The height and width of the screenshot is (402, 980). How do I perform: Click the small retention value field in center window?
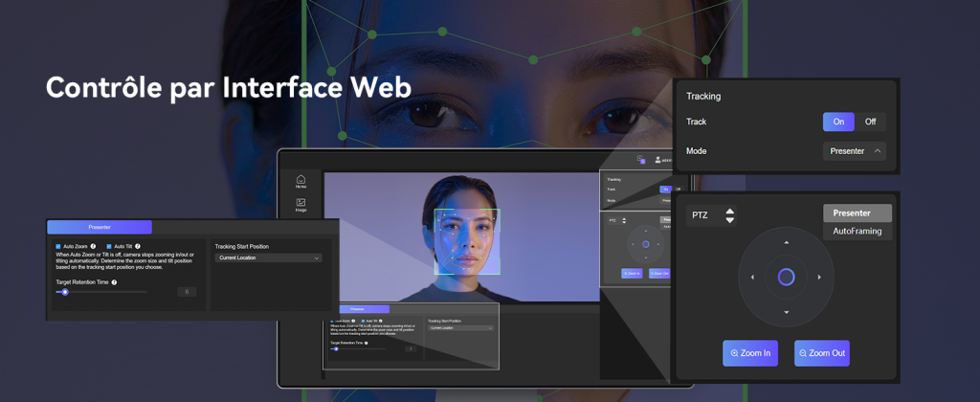pyautogui.click(x=411, y=348)
